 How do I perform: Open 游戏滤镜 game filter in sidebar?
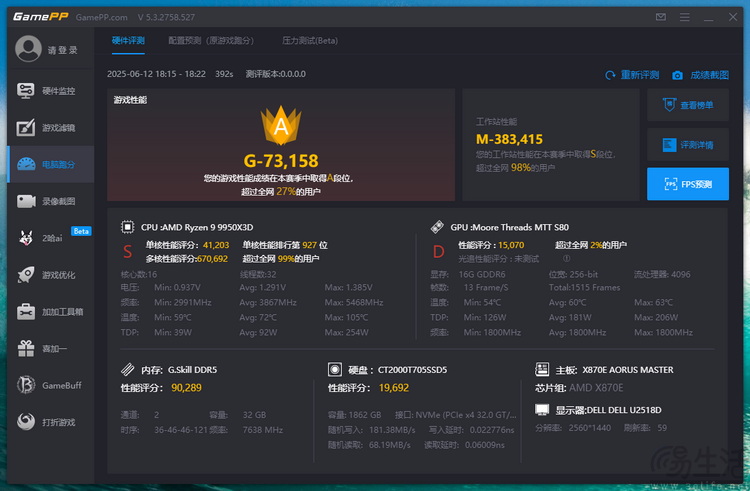(x=50, y=128)
